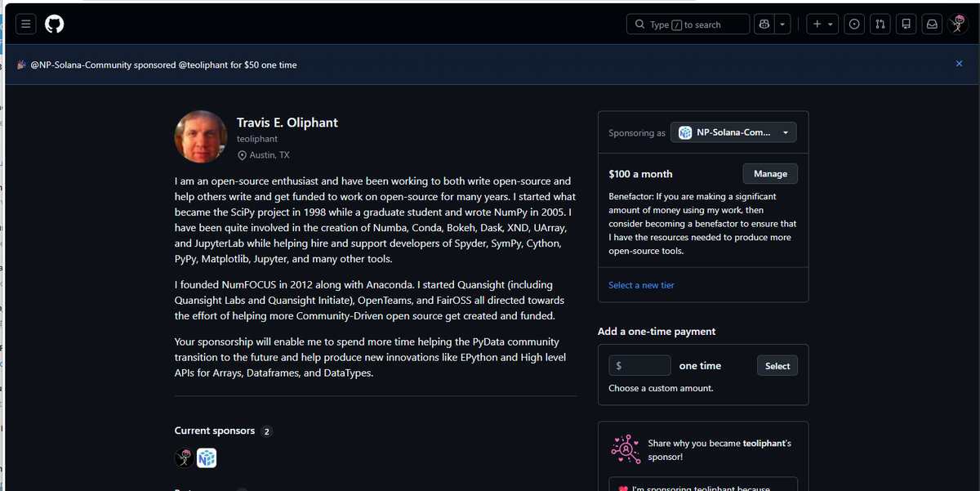The height and width of the screenshot is (491, 980).
Task: Dismiss the sponsorship banner with X
Action: pyautogui.click(x=959, y=64)
